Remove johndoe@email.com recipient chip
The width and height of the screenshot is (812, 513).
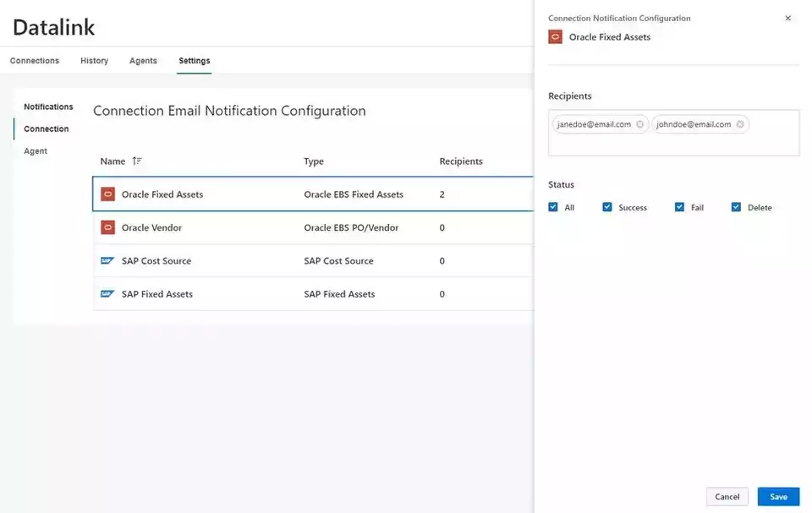[x=740, y=124]
